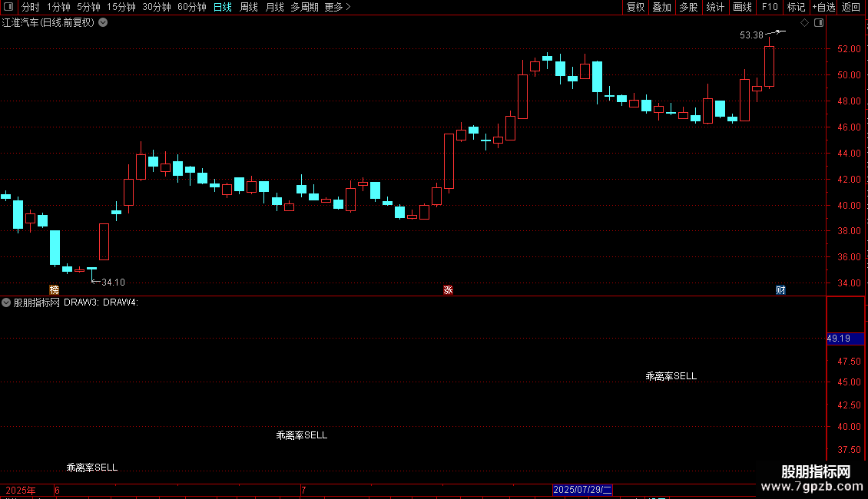Select the 5分钟 period
868x499 pixels.
click(88, 7)
